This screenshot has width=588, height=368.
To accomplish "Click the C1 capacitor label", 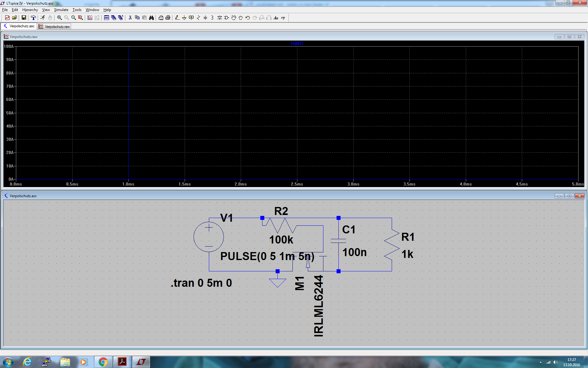I will (349, 229).
